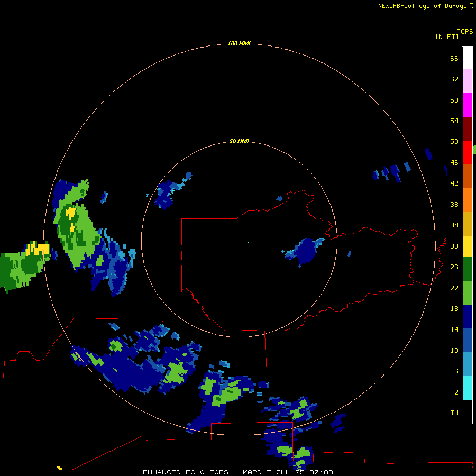Image resolution: width=476 pixels, height=476 pixels.
Task: Click the TH legend label
Action: point(454,413)
